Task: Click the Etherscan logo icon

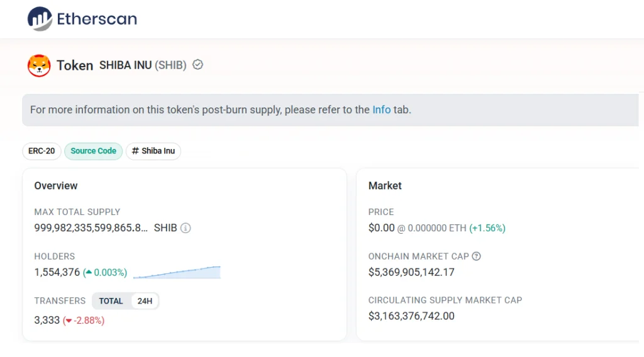Action: point(40,19)
